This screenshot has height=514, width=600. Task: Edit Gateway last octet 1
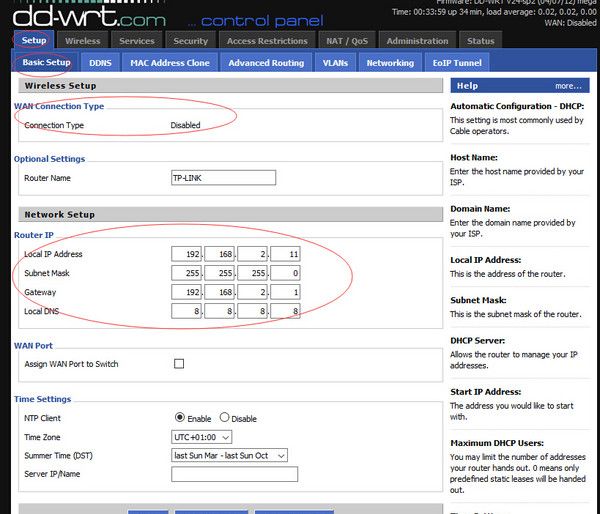pos(285,292)
